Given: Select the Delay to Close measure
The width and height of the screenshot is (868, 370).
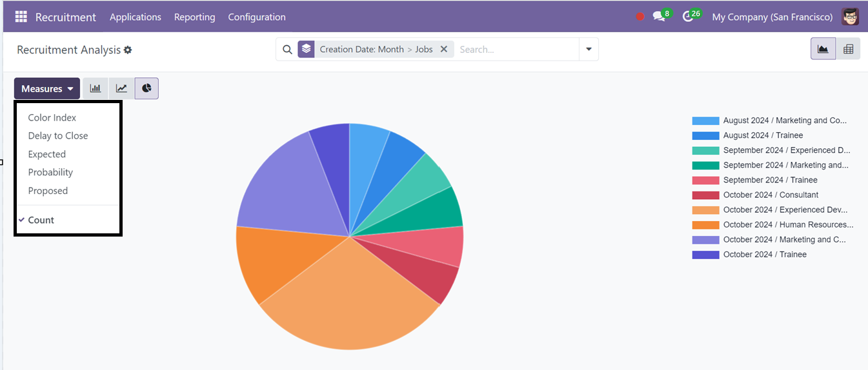Looking at the screenshot, I should click(x=58, y=135).
